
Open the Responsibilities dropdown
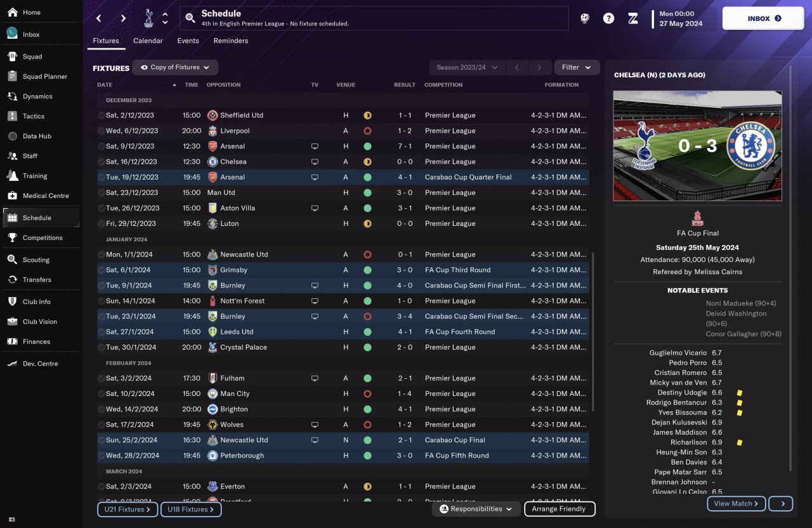(476, 509)
